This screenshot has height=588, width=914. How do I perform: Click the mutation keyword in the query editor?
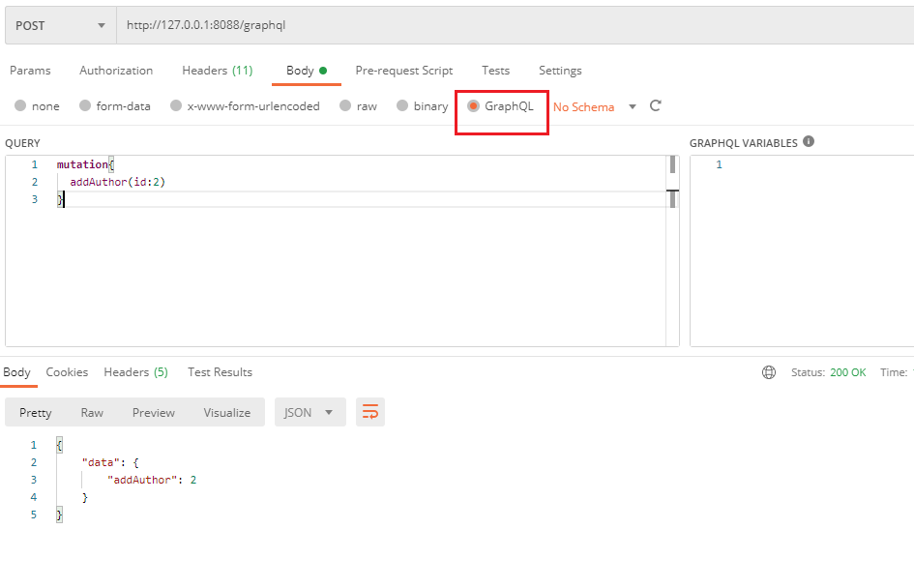[x=82, y=164]
